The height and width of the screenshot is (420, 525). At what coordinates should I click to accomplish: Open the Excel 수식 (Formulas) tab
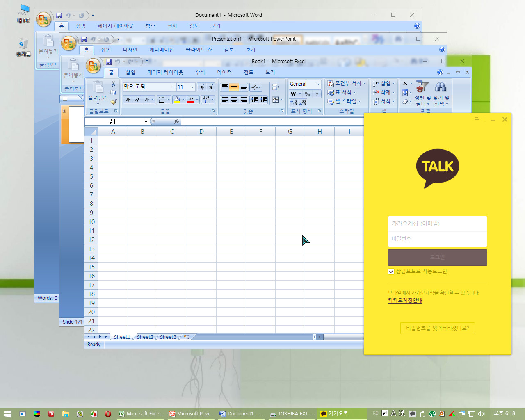click(200, 72)
